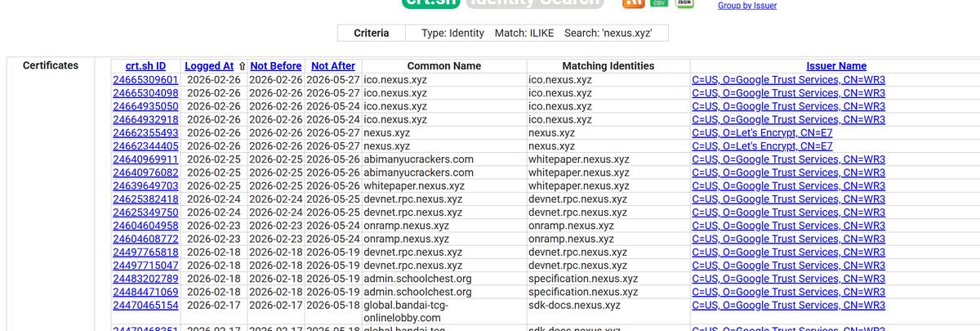The height and width of the screenshot is (331, 980).
Task: Open certificate ID 24639649703
Action: pos(145,186)
